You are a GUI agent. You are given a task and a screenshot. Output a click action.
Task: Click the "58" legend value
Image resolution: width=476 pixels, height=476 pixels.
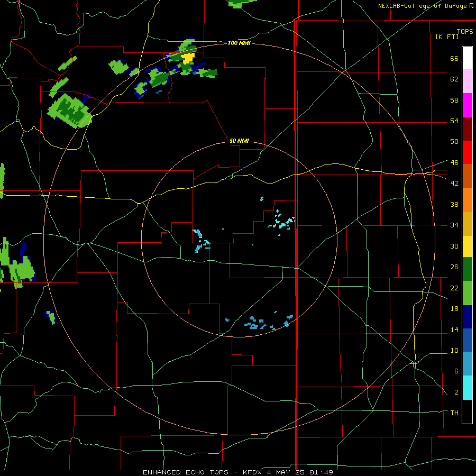(454, 100)
